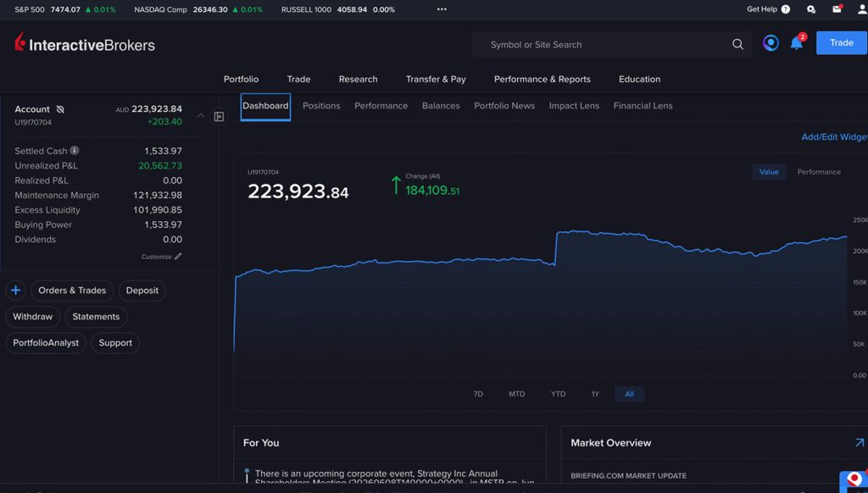Screen dimensions: 868x493
Task: Click account number U19170704 in sidebar
Action: point(33,122)
